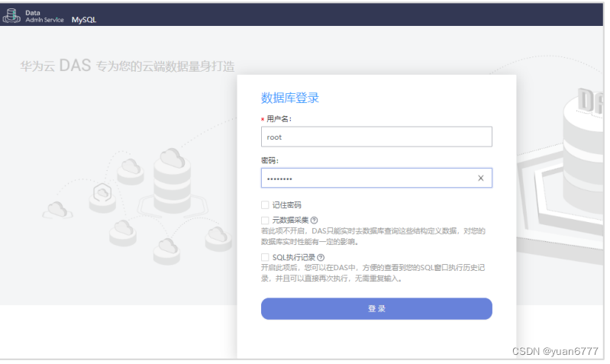
Task: Click the MySQL label in the header
Action: tap(85, 20)
